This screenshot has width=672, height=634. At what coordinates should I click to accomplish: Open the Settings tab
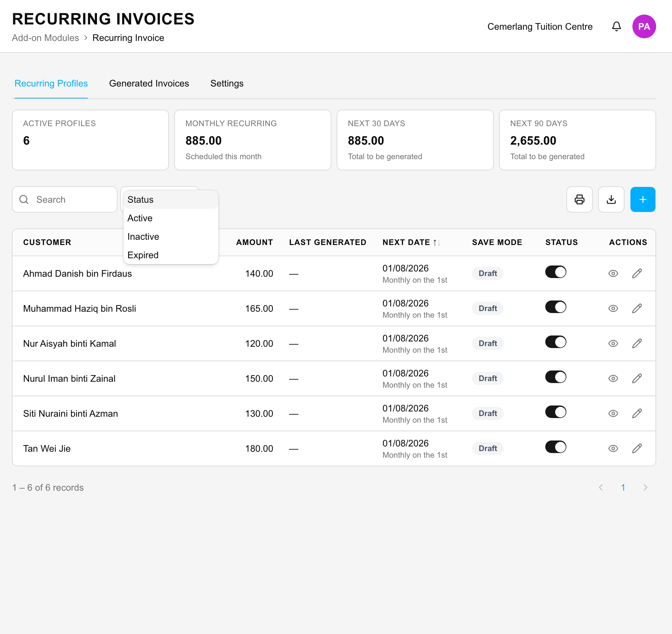227,84
